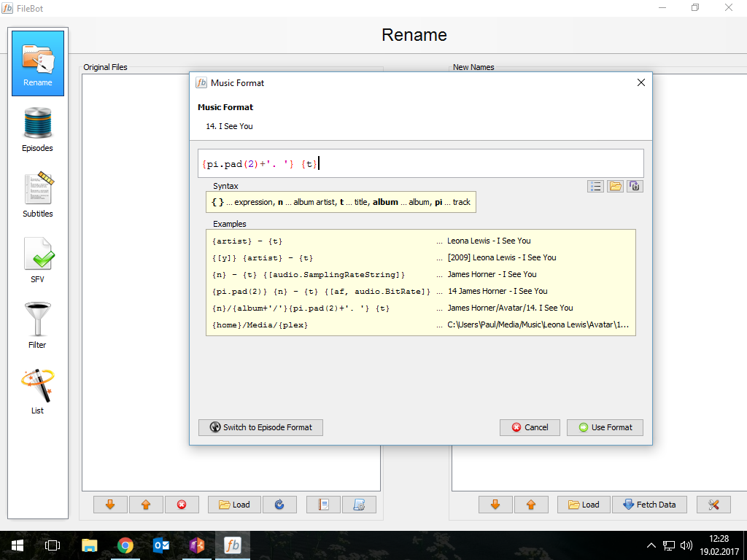Move item up in Original Files list
Image resolution: width=747 pixels, height=560 pixels.
(x=146, y=505)
